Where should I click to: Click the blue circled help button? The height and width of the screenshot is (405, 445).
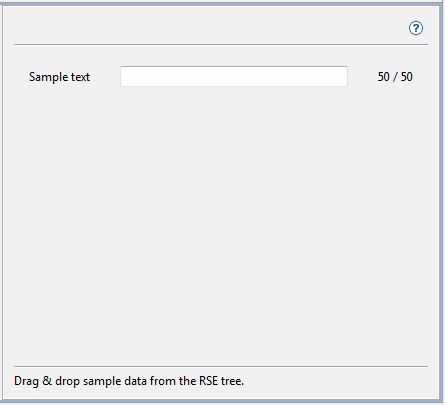(416, 28)
